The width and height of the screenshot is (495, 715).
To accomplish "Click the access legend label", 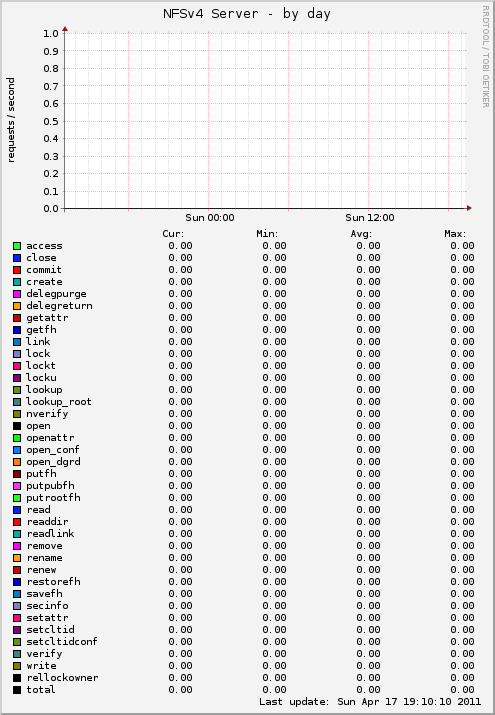I will [44, 246].
